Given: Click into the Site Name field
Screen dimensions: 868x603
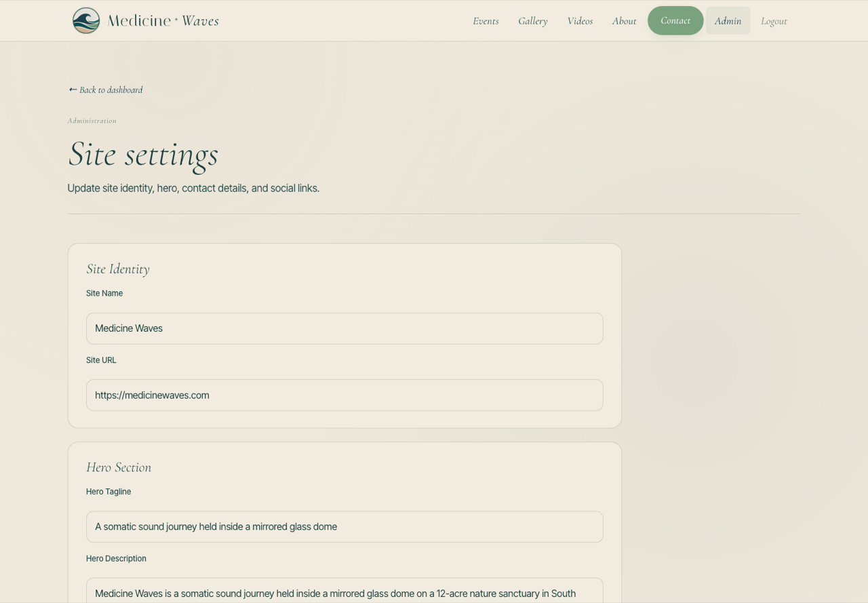Looking at the screenshot, I should (344, 328).
